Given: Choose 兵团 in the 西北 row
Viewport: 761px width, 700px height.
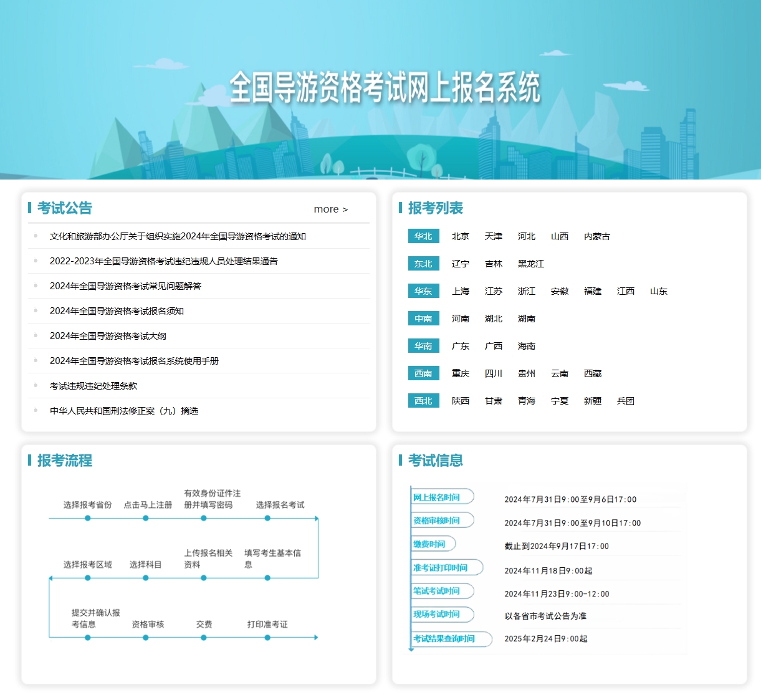Looking at the screenshot, I should click(x=625, y=401).
